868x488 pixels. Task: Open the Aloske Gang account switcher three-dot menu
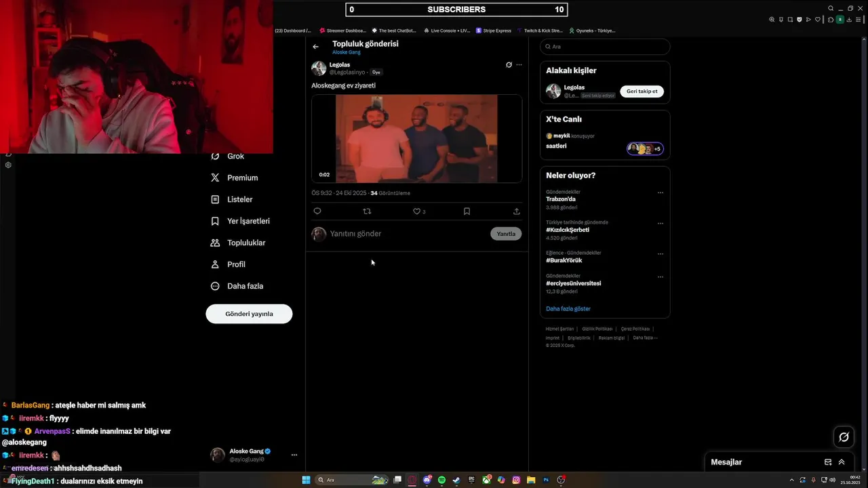coord(294,455)
